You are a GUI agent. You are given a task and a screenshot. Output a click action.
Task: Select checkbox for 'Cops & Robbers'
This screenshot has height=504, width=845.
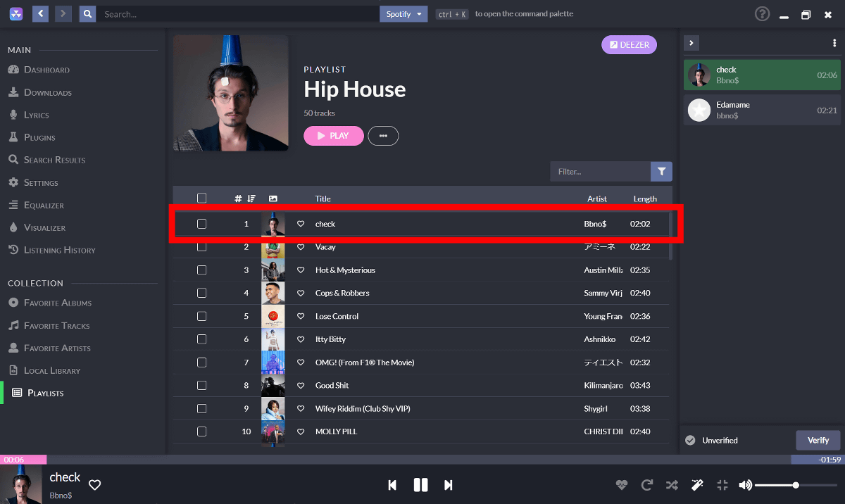click(x=202, y=293)
